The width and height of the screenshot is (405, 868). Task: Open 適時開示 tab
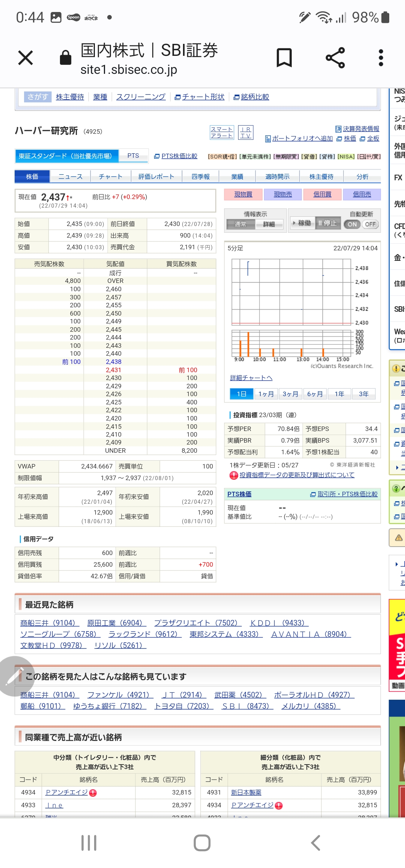(277, 177)
